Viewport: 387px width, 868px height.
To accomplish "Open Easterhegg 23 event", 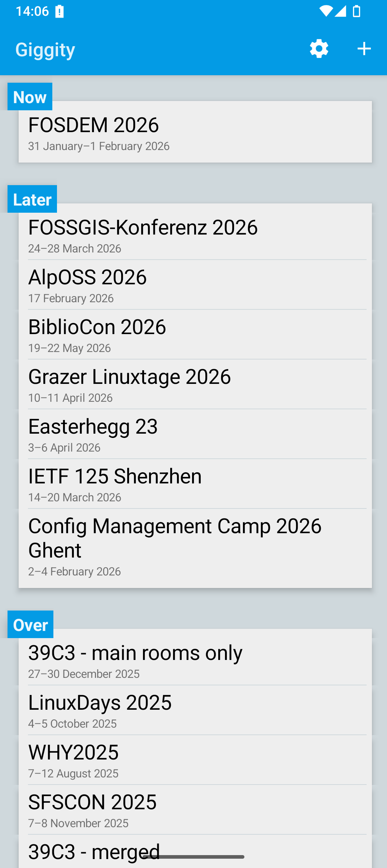I will pos(195,434).
